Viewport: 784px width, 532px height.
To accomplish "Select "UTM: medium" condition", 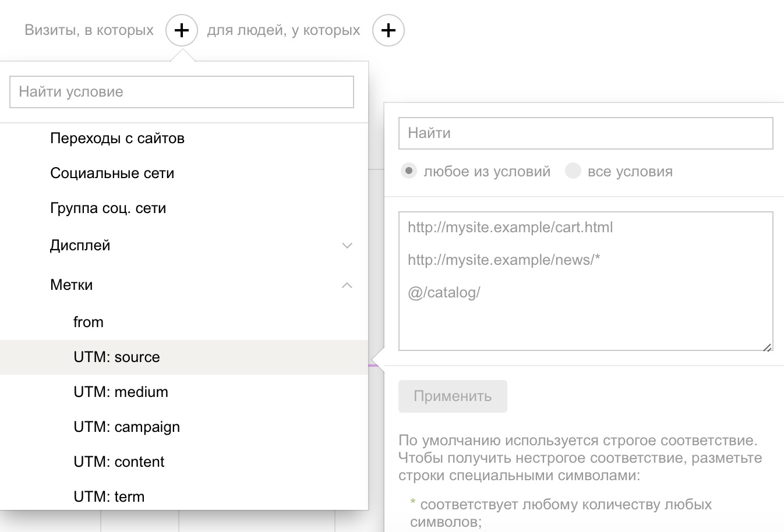I will coord(121,392).
